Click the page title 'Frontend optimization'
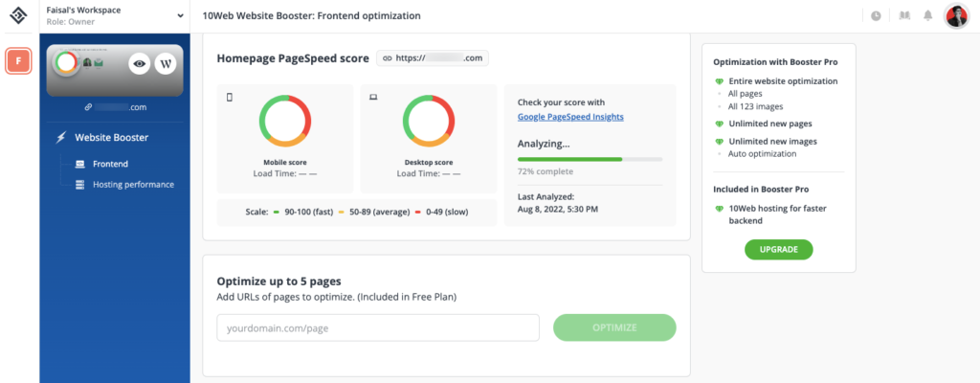 pyautogui.click(x=368, y=15)
